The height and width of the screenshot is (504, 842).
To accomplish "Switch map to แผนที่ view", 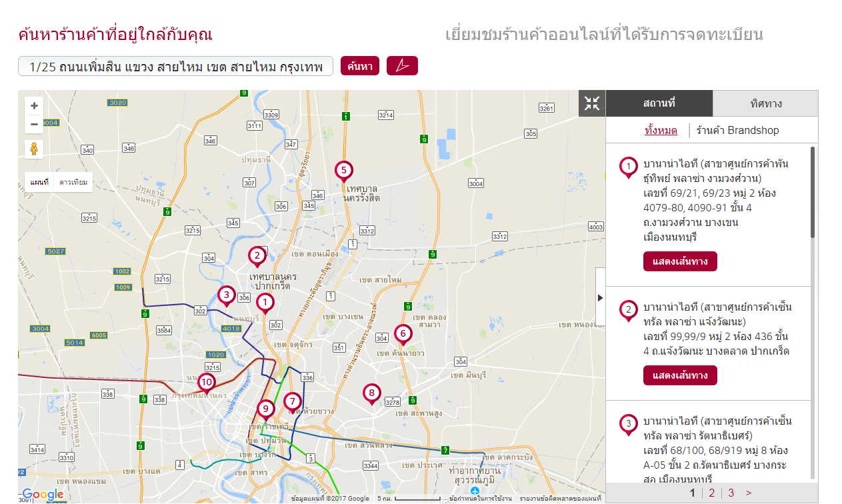I will click(x=39, y=182).
